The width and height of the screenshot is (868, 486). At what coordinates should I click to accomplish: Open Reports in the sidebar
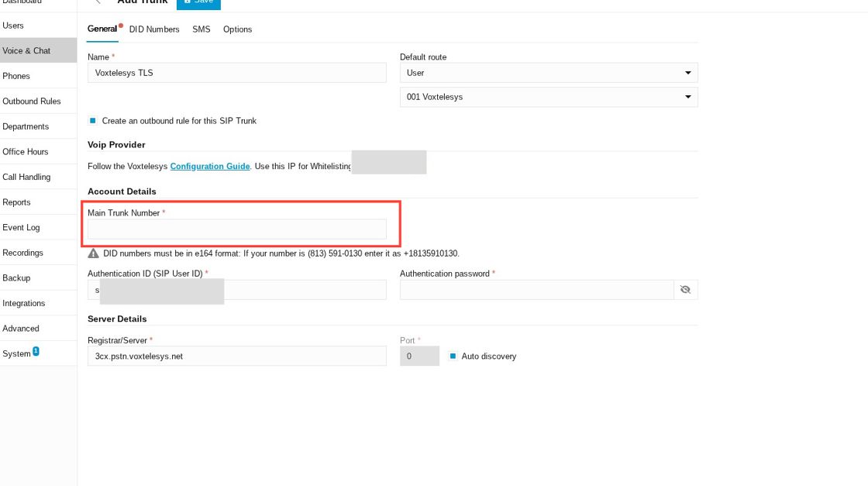point(38,202)
